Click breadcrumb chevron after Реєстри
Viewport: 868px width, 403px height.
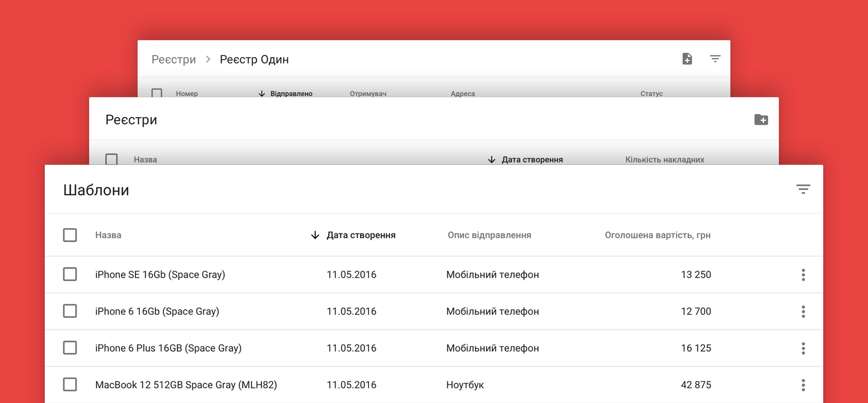(208, 59)
